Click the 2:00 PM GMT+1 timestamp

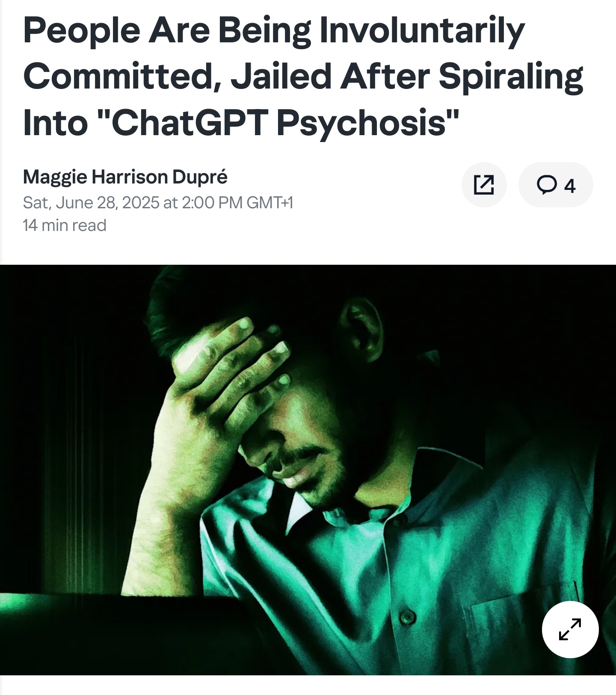pyautogui.click(x=237, y=202)
